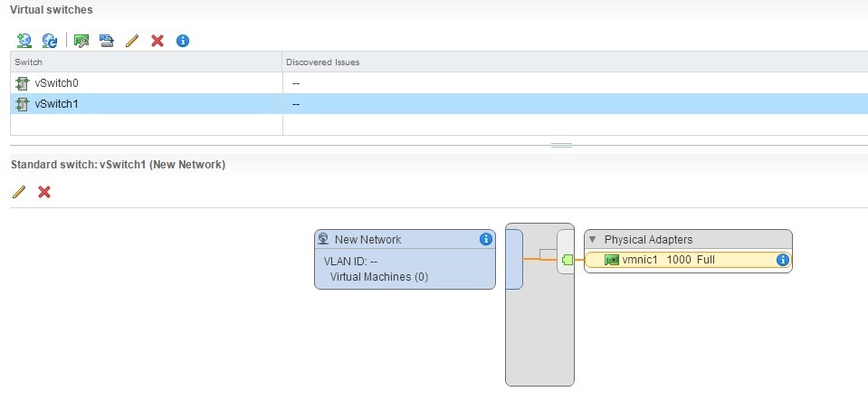This screenshot has width=868, height=411.
Task: Edit selected switch with top pencil icon
Action: pyautogui.click(x=132, y=41)
